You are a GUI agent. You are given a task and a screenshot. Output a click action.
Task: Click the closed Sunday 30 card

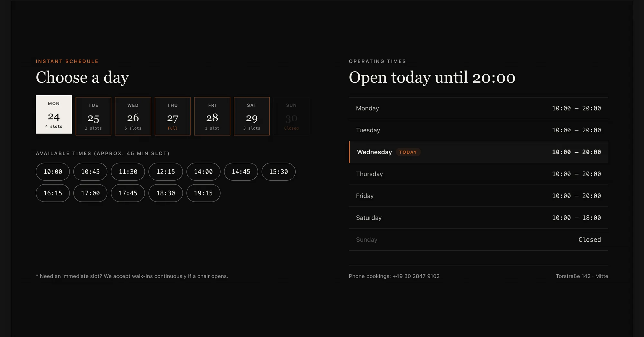(291, 116)
